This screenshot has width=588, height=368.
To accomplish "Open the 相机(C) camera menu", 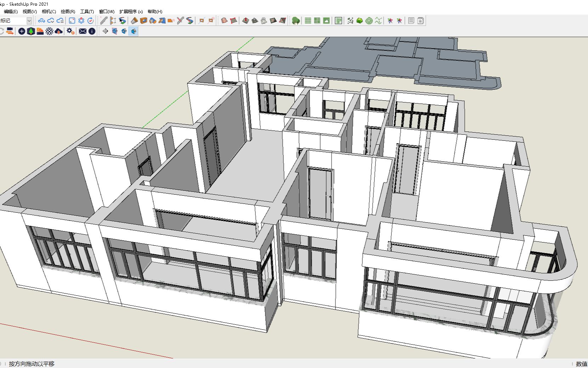I will pos(49,12).
